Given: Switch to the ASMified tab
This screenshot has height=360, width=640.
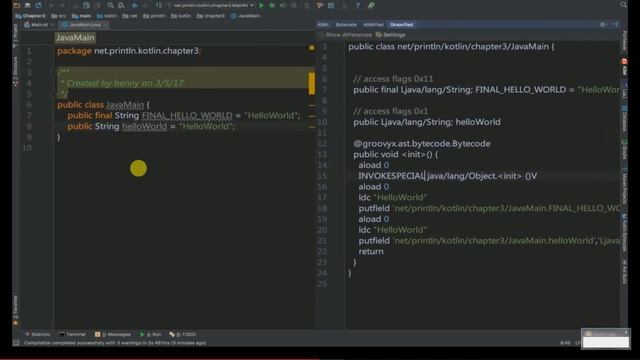Looking at the screenshot, I should coord(373,25).
